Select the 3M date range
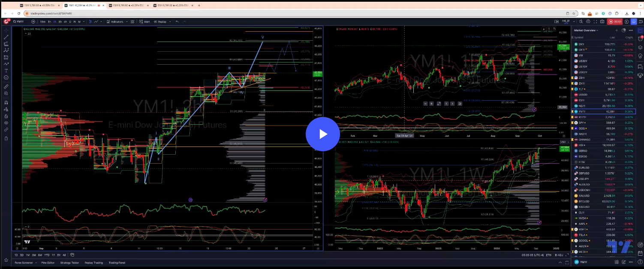This screenshot has height=269, width=644. (34, 255)
